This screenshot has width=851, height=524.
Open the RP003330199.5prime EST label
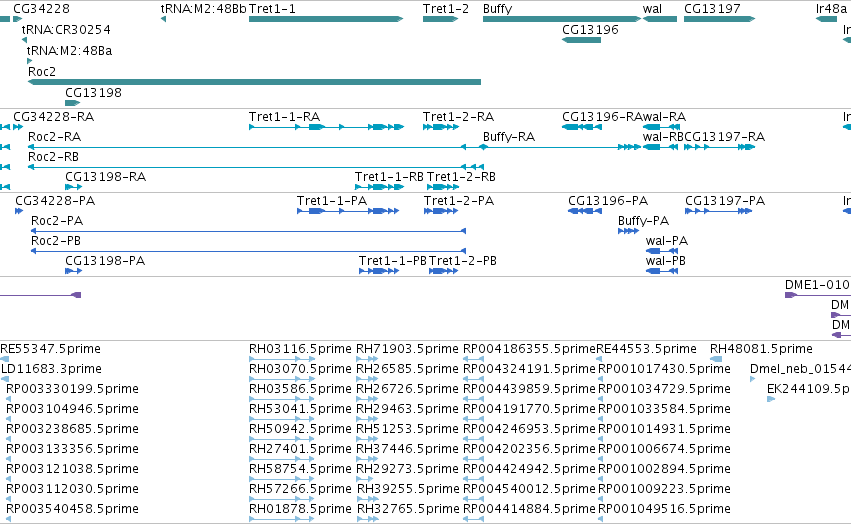[x=72, y=389]
